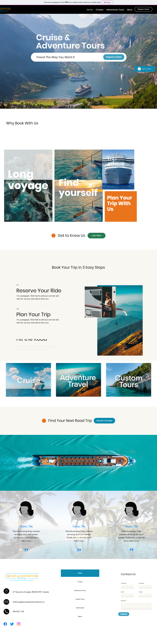
Task: Click the green Learn More button
Action: (x=97, y=235)
